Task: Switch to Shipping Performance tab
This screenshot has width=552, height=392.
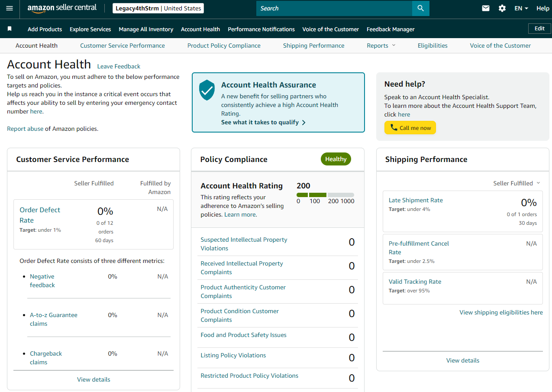Action: (314, 45)
